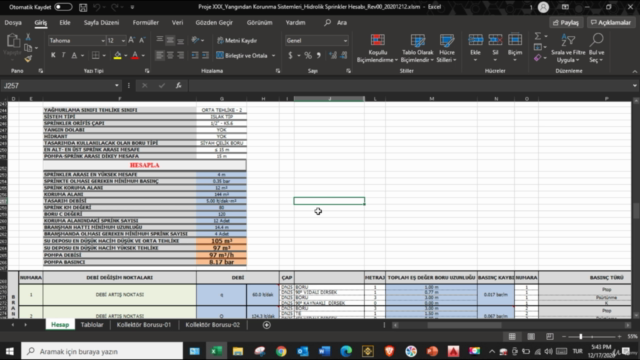Apply currency dollar format
This screenshot has height=360, width=640.
290,55
